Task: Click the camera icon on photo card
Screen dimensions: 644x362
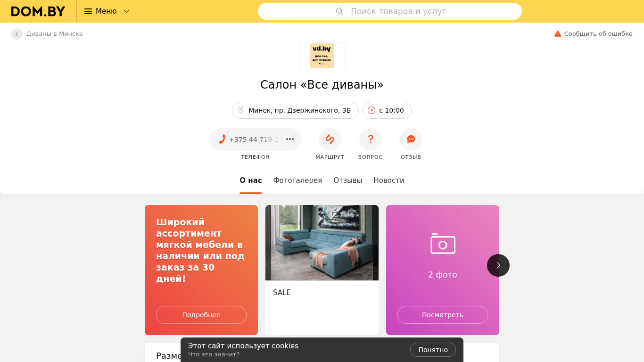Action: click(x=443, y=244)
